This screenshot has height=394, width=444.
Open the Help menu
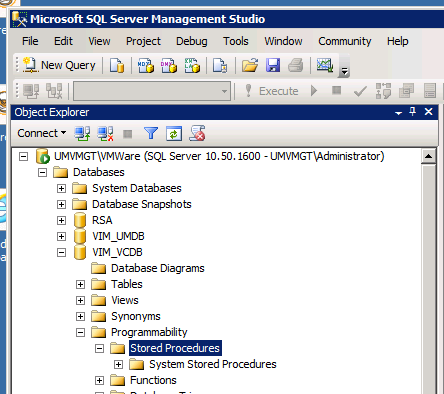click(398, 41)
